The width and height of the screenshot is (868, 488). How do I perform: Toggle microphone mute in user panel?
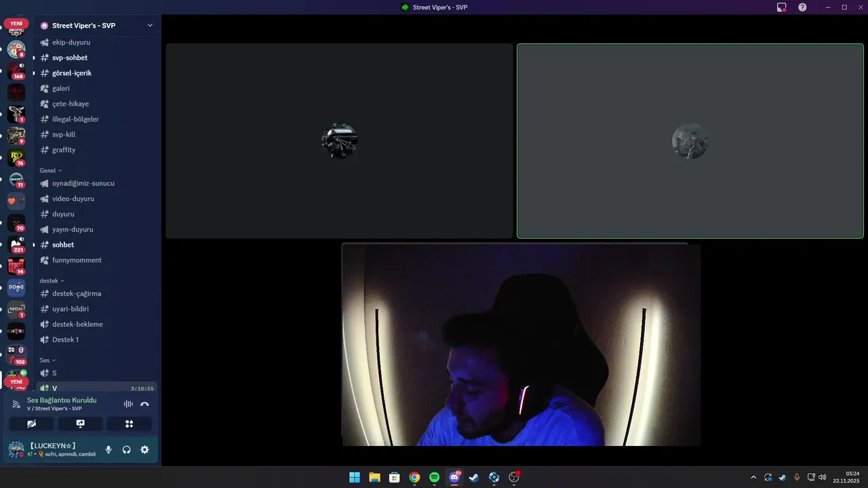[x=108, y=449]
